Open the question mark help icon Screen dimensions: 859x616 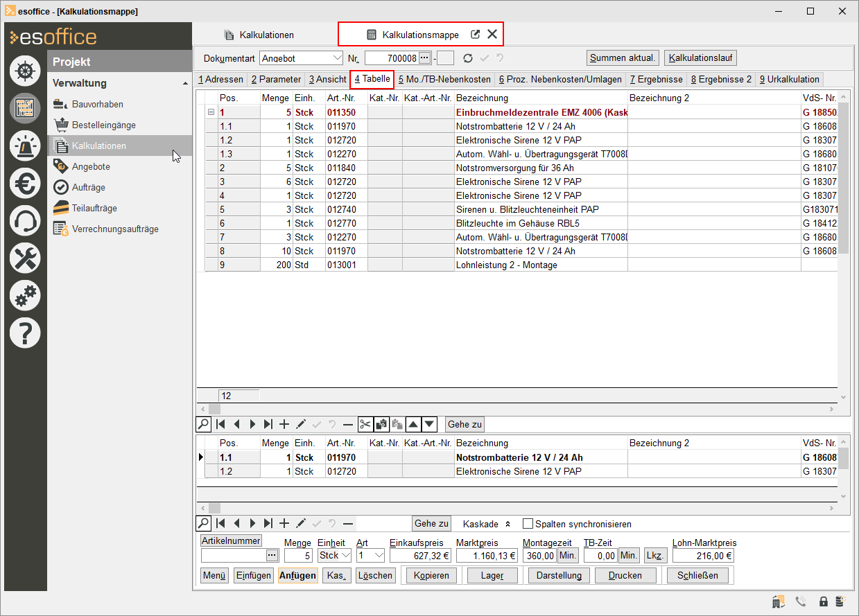[x=25, y=333]
